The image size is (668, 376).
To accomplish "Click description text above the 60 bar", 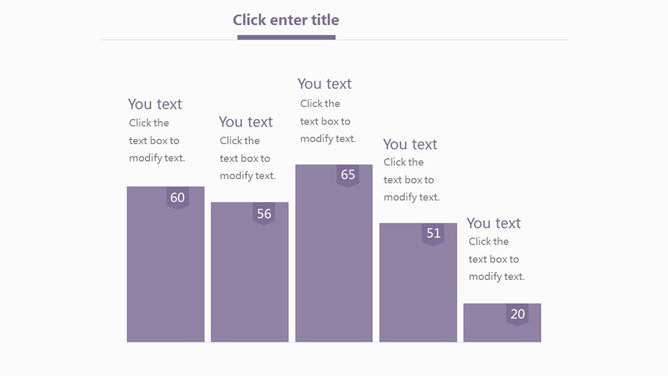I will click(x=157, y=141).
